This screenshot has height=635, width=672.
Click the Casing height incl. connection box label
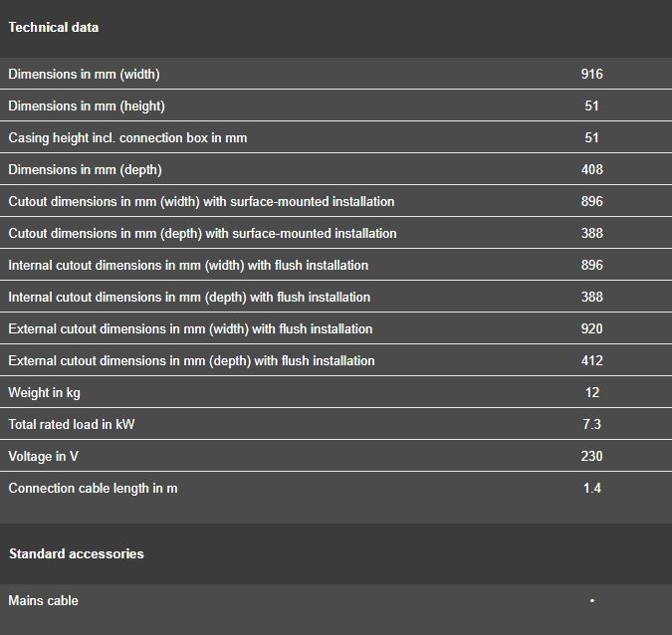point(127,137)
